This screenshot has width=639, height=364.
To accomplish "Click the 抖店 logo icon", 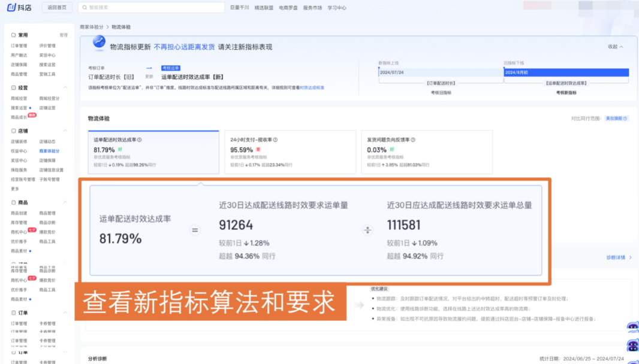I will coord(11,7).
